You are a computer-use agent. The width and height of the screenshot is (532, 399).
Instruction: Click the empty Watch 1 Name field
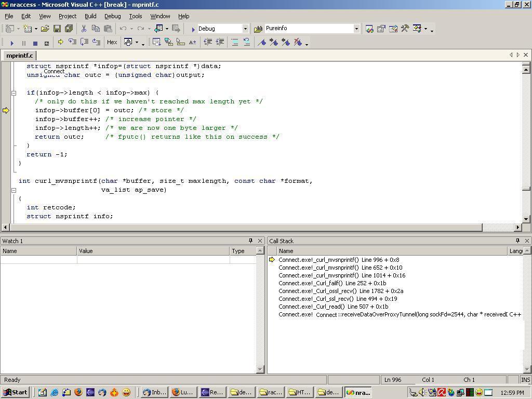click(38, 260)
